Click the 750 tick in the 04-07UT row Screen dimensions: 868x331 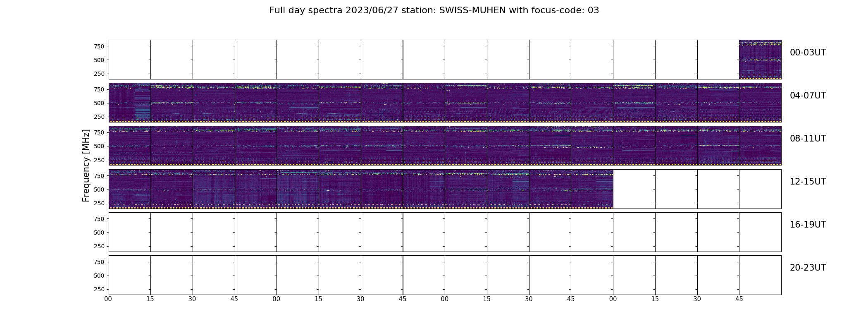coord(99,89)
